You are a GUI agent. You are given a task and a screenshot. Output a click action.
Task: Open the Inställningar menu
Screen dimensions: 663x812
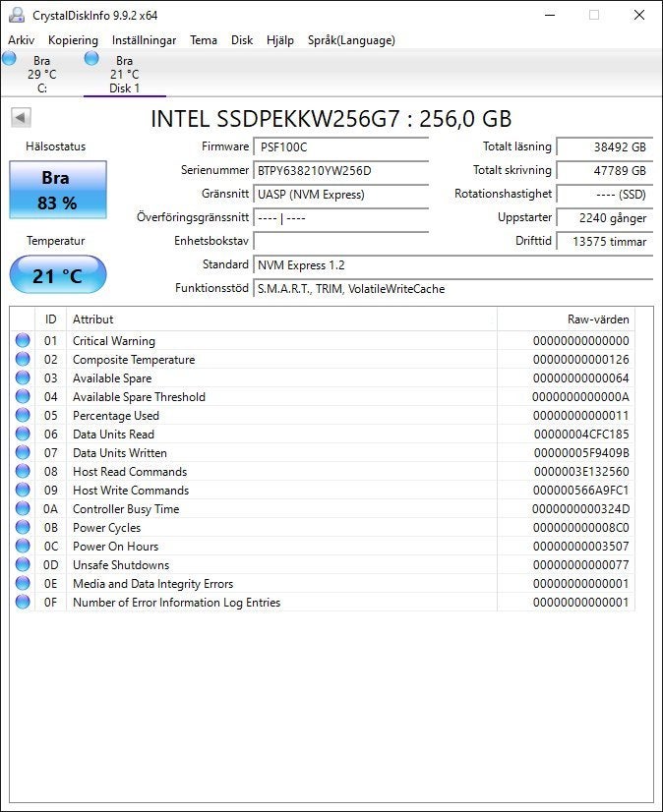click(144, 40)
